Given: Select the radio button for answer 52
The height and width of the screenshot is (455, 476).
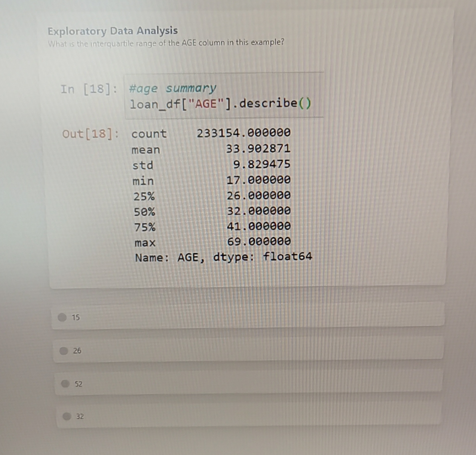Looking at the screenshot, I should [x=66, y=383].
